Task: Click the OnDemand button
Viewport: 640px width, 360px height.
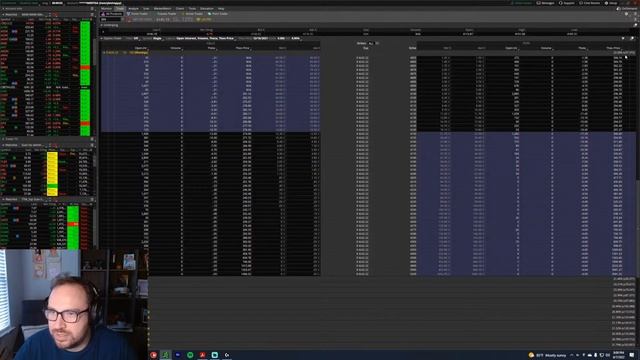Action: tap(627, 8)
